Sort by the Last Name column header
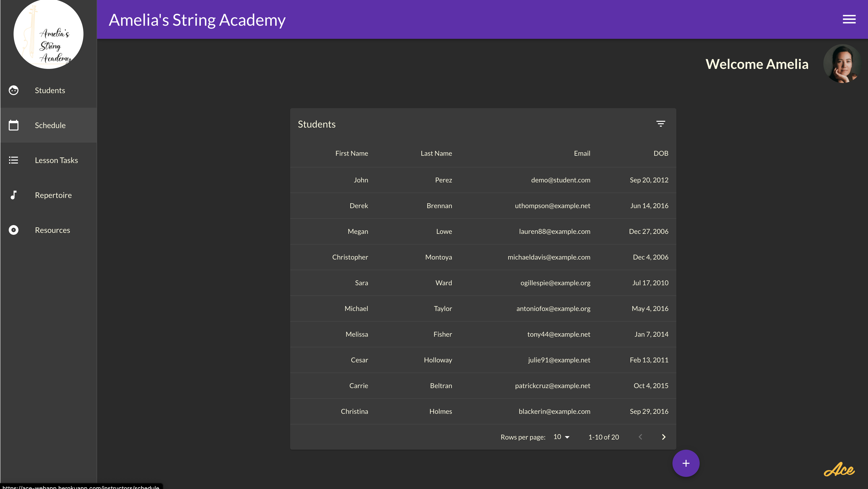This screenshot has width=868, height=489. (x=436, y=153)
